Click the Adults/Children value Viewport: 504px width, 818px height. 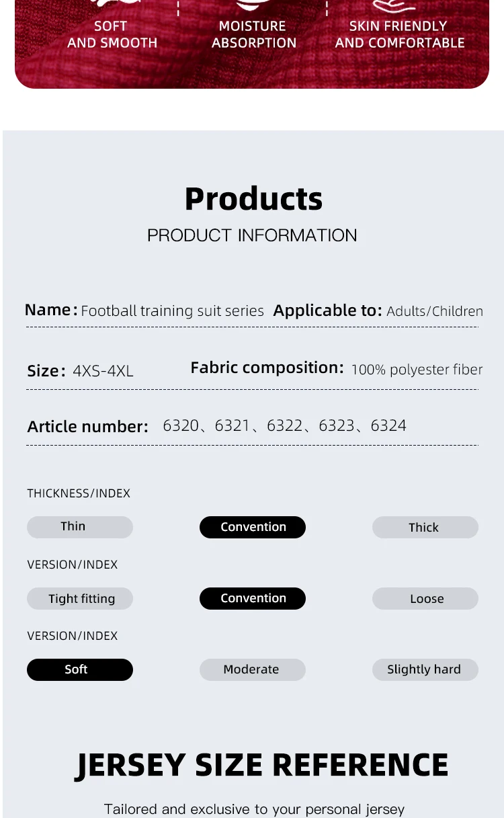click(435, 311)
